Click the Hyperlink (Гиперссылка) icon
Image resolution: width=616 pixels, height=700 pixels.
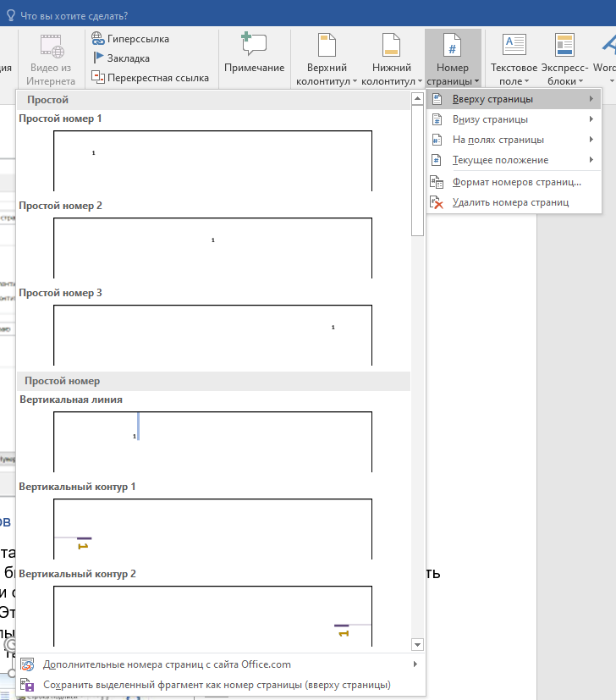[x=98, y=38]
